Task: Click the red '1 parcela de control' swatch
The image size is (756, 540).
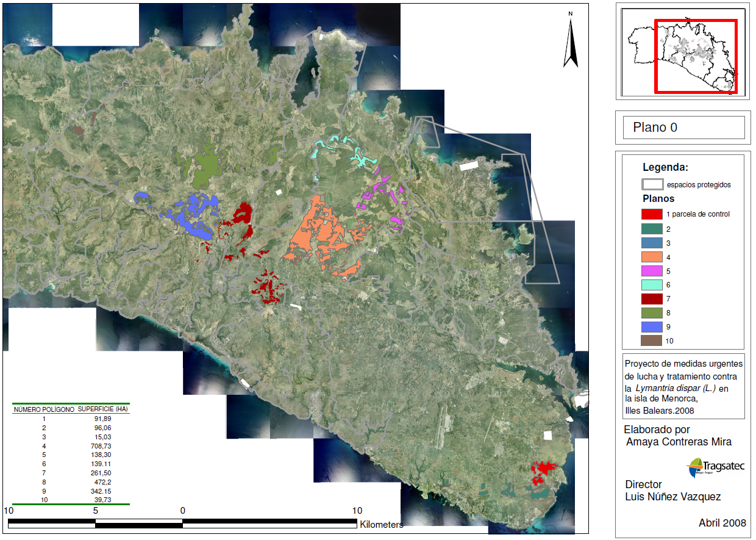Action: coord(652,214)
